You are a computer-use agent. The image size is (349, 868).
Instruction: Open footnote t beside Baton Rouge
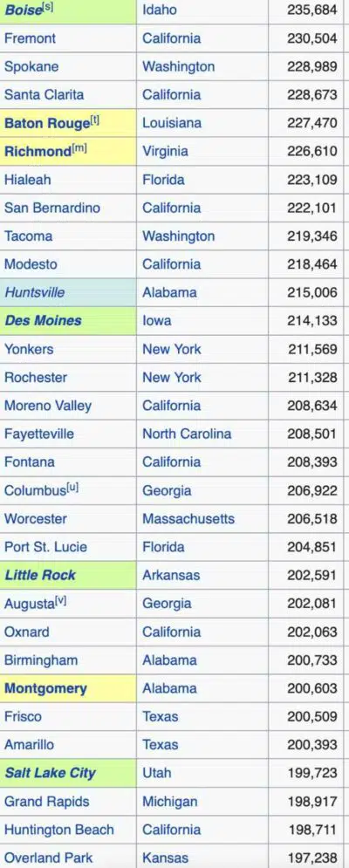tap(94, 120)
